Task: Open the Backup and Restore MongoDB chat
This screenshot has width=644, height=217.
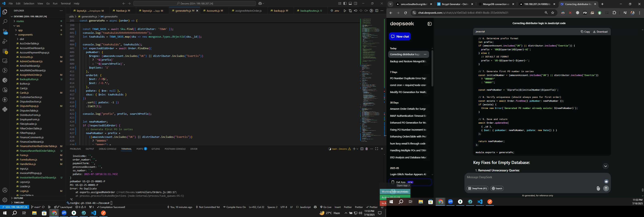Action: click(x=408, y=61)
